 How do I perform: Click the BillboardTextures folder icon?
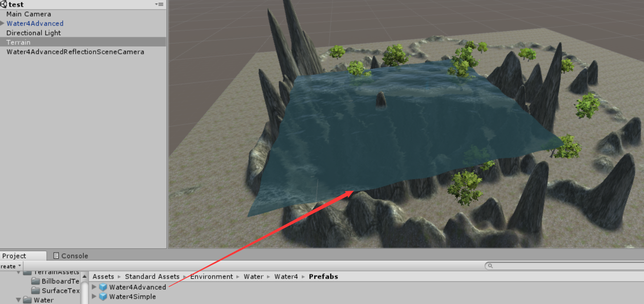click(36, 281)
